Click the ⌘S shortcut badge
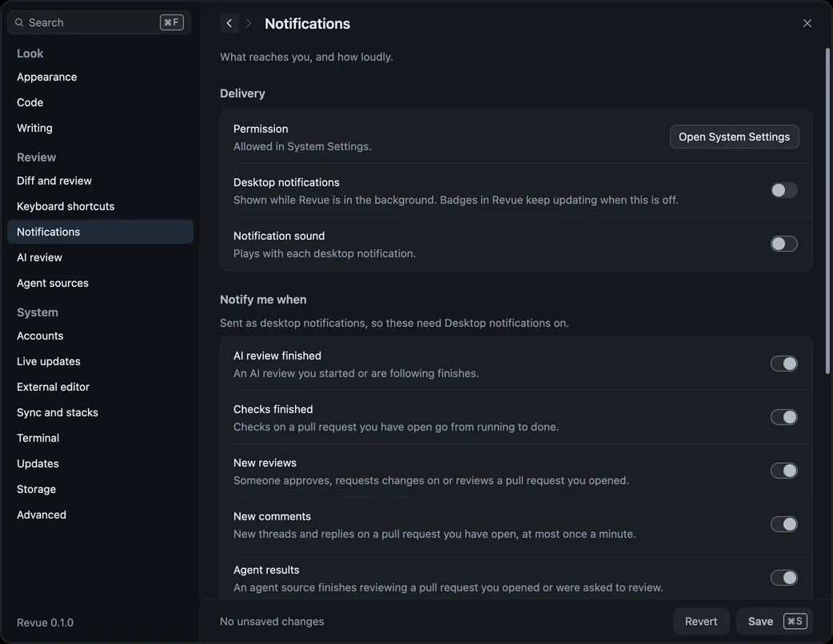833x644 pixels. click(x=795, y=621)
